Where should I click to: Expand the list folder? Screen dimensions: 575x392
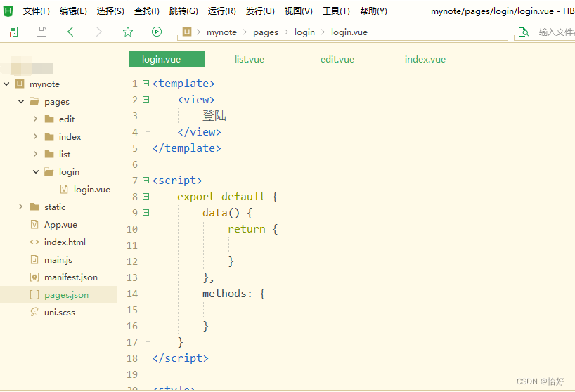36,154
